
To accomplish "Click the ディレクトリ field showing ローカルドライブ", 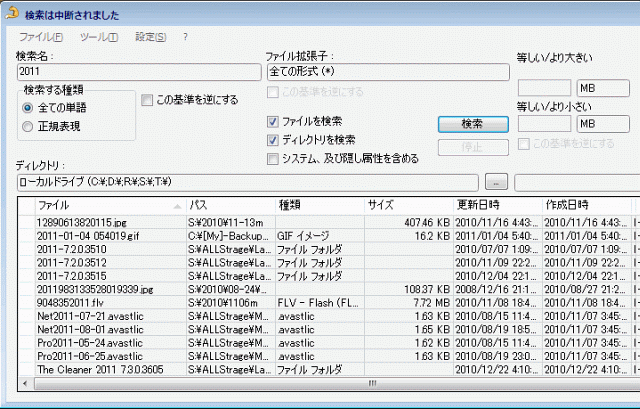I will [250, 182].
